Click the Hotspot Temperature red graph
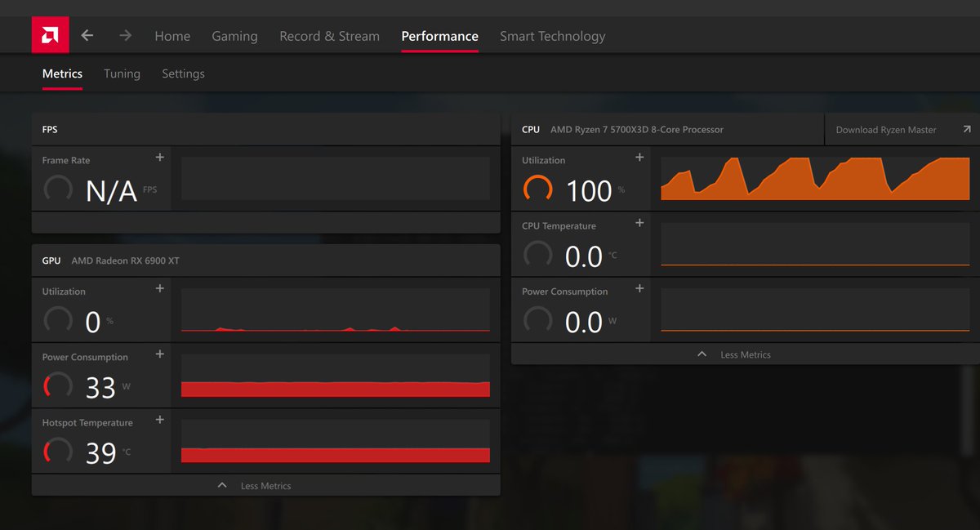Image resolution: width=980 pixels, height=530 pixels. coord(335,441)
